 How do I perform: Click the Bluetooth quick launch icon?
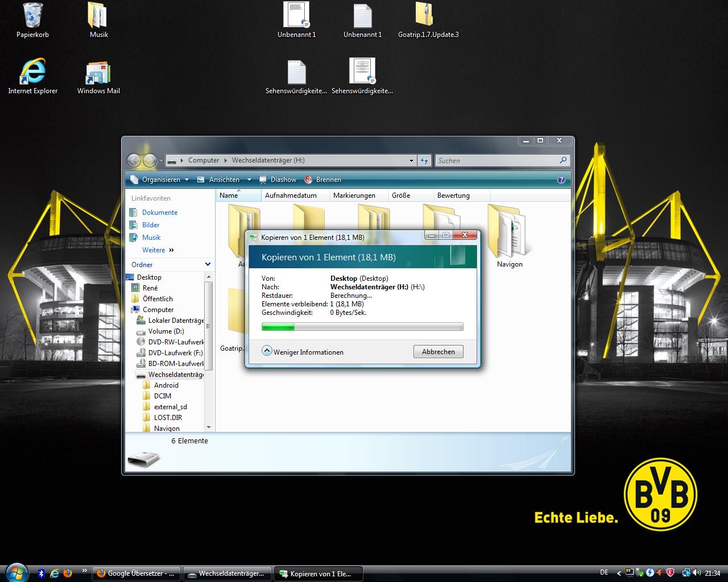coord(41,573)
